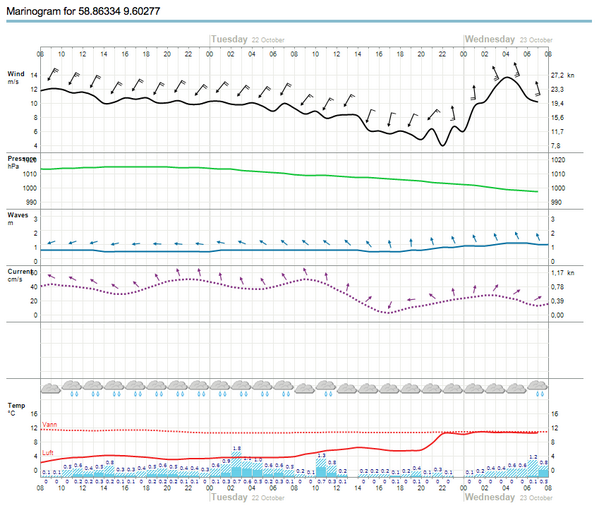Click the Marinogram for 58.86334 9.60277 title
Screen dimensions: 599x508
click(83, 11)
